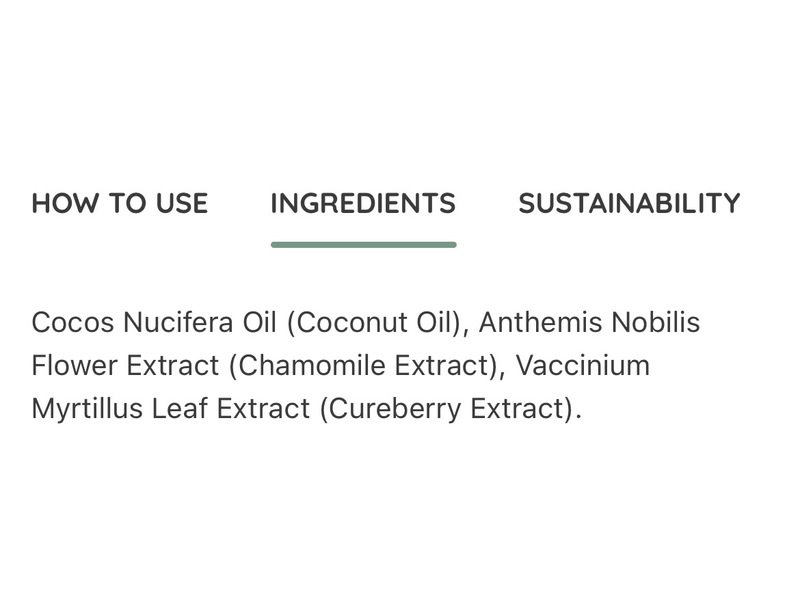Click the word "Flower" in the ingredients
Screen dimensions: 800x600
[73, 366]
